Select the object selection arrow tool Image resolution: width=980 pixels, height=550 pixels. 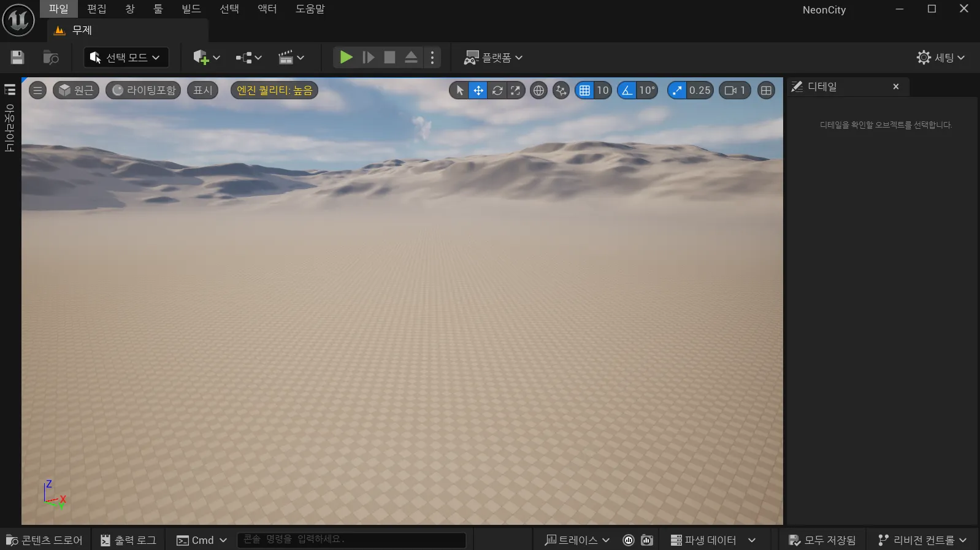coord(459,90)
